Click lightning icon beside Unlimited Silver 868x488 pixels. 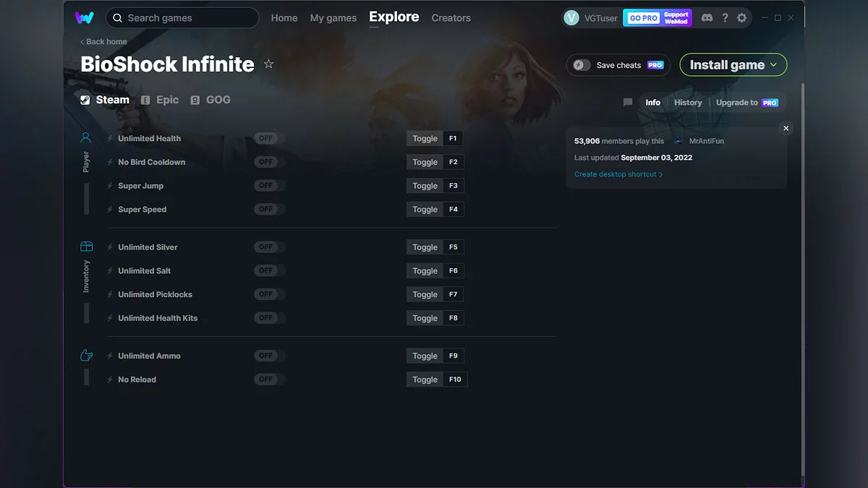coord(110,247)
